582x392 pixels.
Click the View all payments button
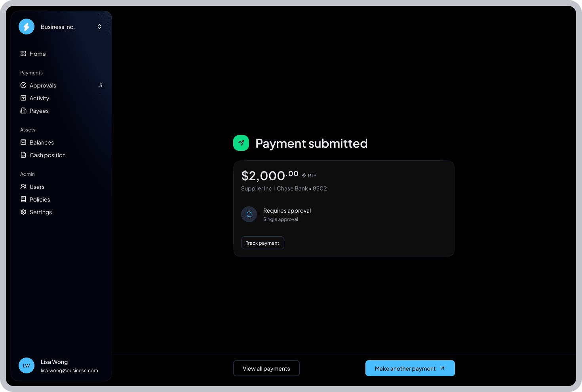click(x=266, y=368)
